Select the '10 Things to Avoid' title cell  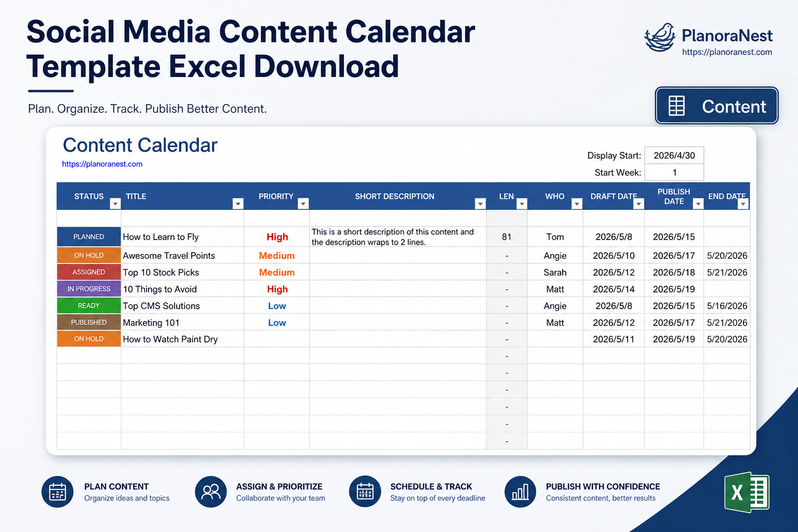[x=182, y=289]
